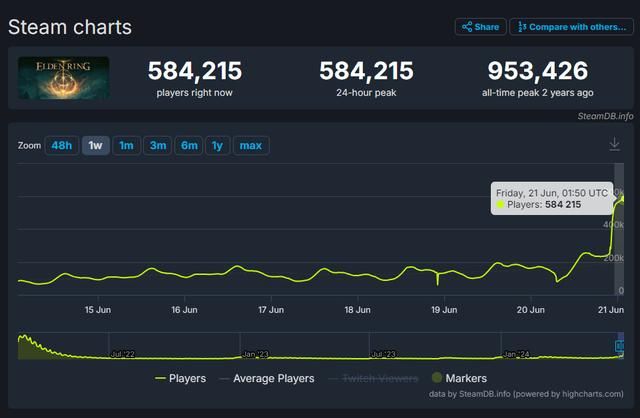Select the 1w zoom range
Screen dimensions: 640x418
click(x=95, y=146)
